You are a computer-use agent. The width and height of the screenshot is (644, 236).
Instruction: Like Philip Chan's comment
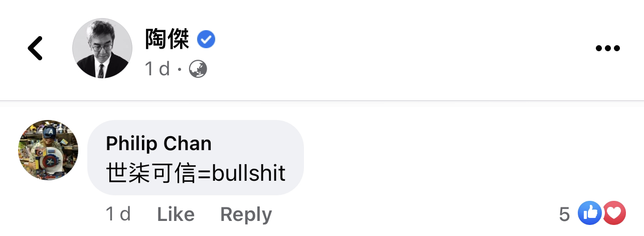point(176,214)
